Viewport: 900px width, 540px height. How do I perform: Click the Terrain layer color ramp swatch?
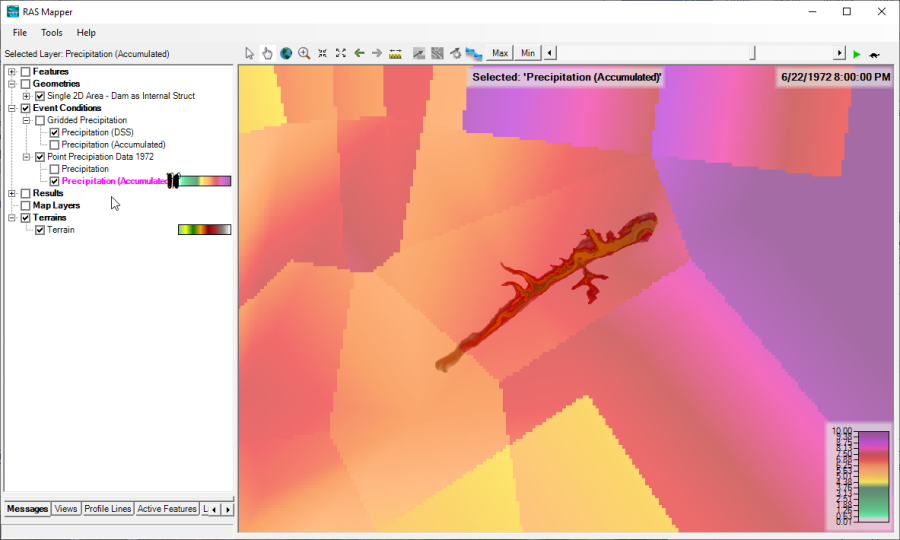204,230
